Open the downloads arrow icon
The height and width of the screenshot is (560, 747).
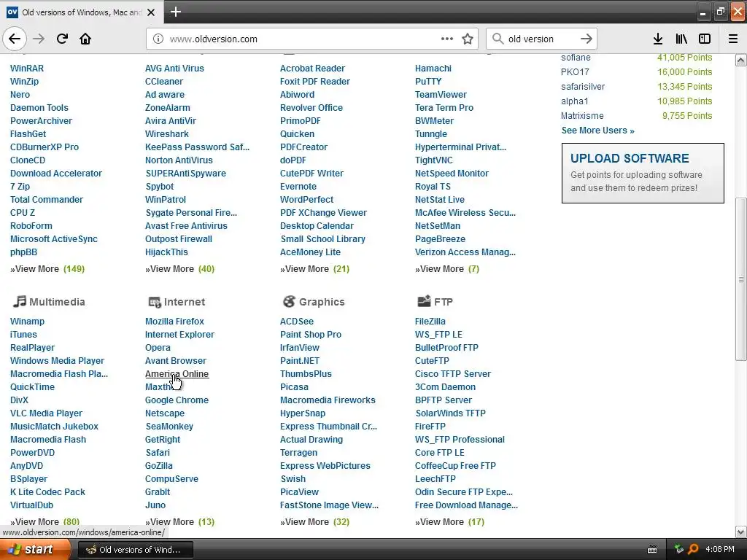point(657,39)
